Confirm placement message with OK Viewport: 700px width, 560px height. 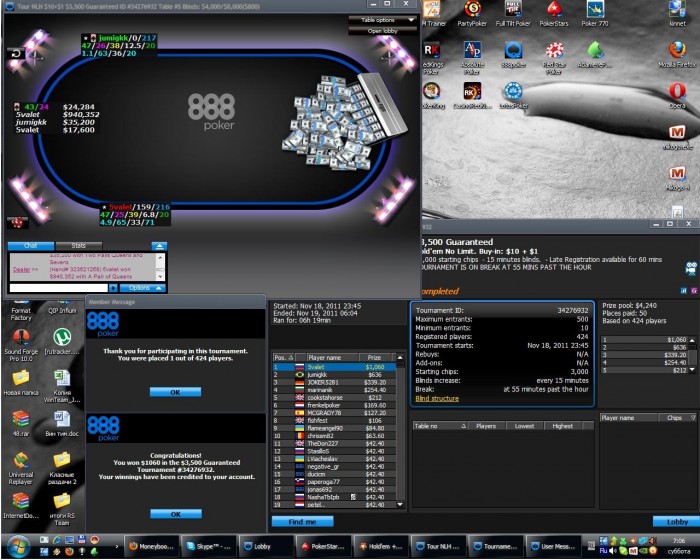click(x=175, y=392)
